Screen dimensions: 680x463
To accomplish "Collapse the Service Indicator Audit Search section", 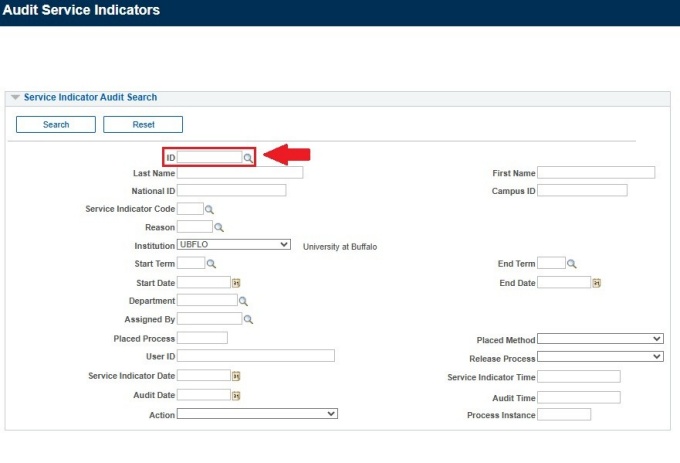I will tap(16, 97).
